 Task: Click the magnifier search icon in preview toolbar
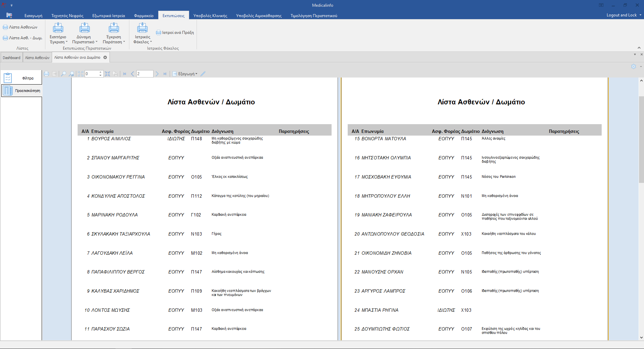click(x=63, y=74)
